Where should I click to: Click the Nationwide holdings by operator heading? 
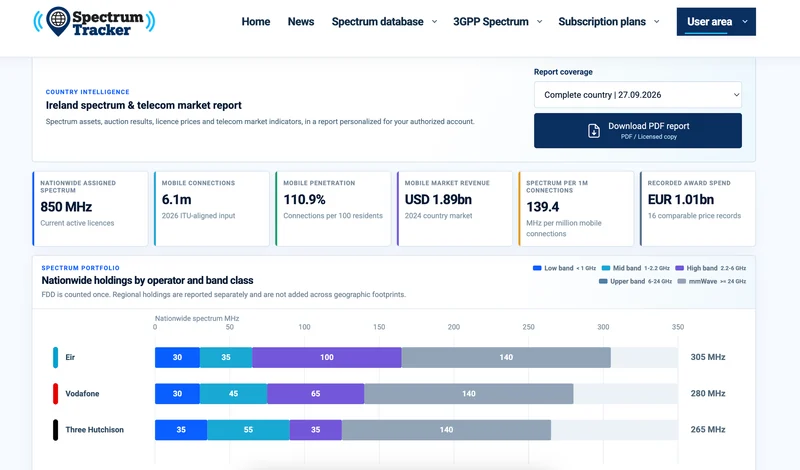pyautogui.click(x=147, y=280)
